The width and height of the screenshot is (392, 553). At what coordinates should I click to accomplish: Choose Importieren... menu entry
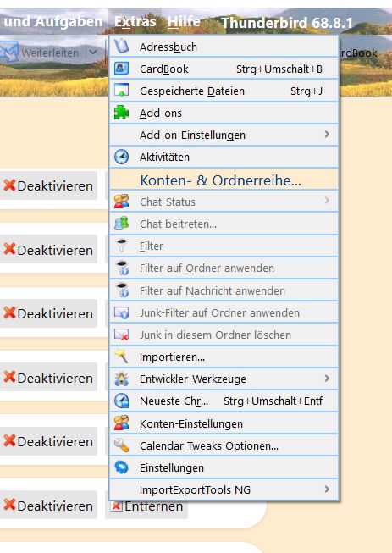pyautogui.click(x=224, y=357)
